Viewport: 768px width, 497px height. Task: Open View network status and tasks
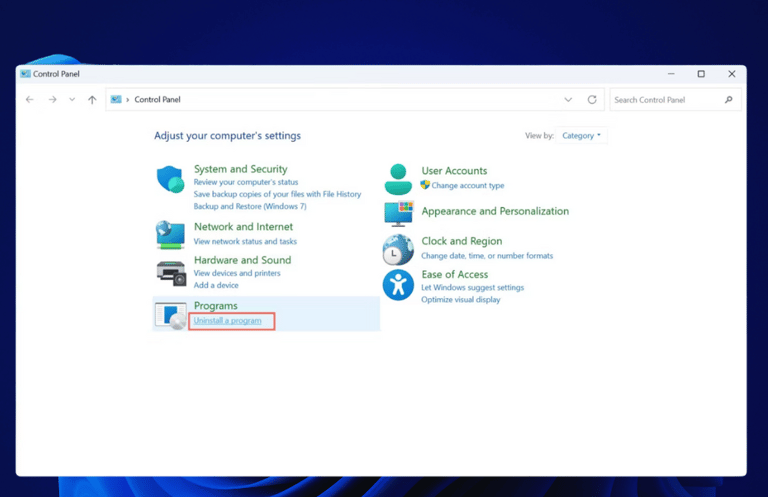245,241
